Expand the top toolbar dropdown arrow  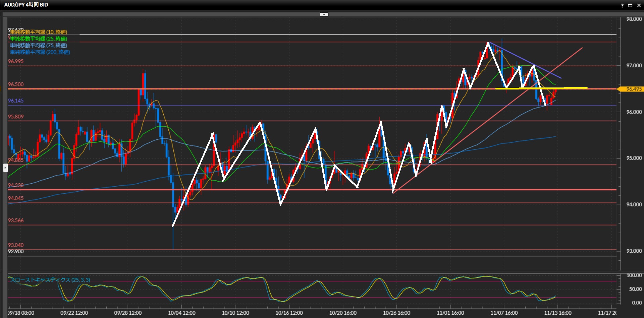coord(324,14)
